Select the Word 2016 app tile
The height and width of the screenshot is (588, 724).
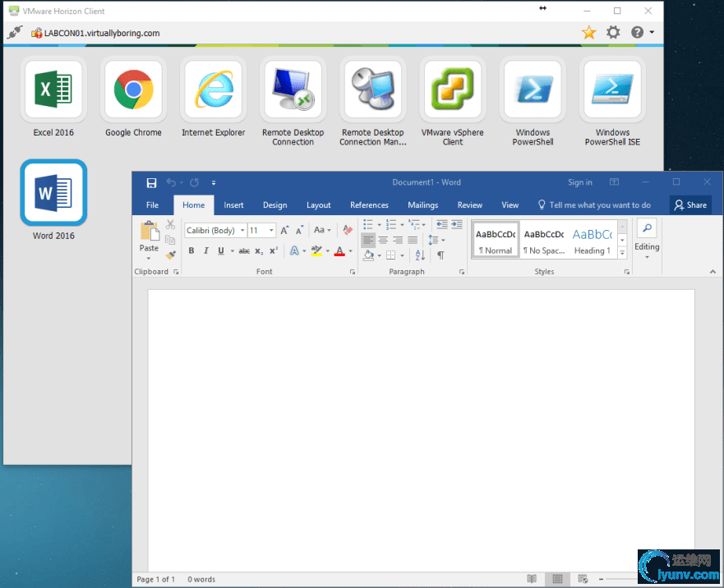[53, 193]
